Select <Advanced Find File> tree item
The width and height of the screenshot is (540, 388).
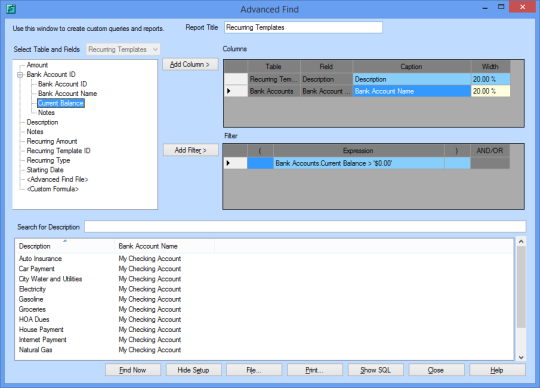[x=58, y=179]
